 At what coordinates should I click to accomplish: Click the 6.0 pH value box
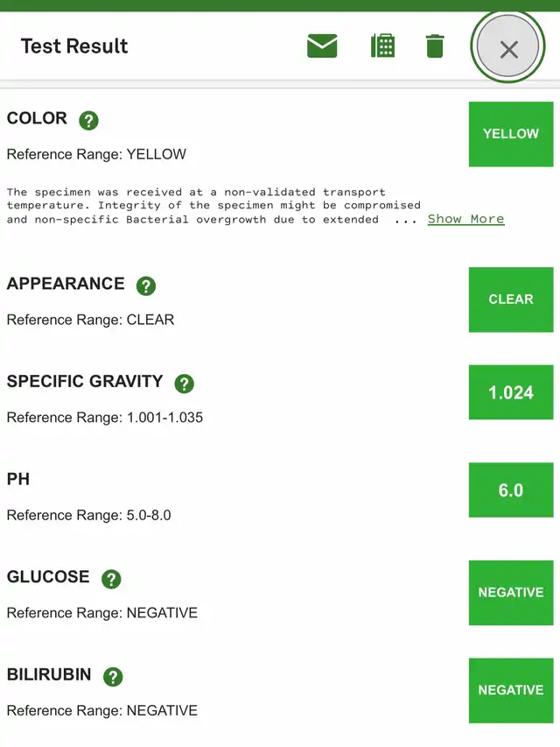coord(511,490)
